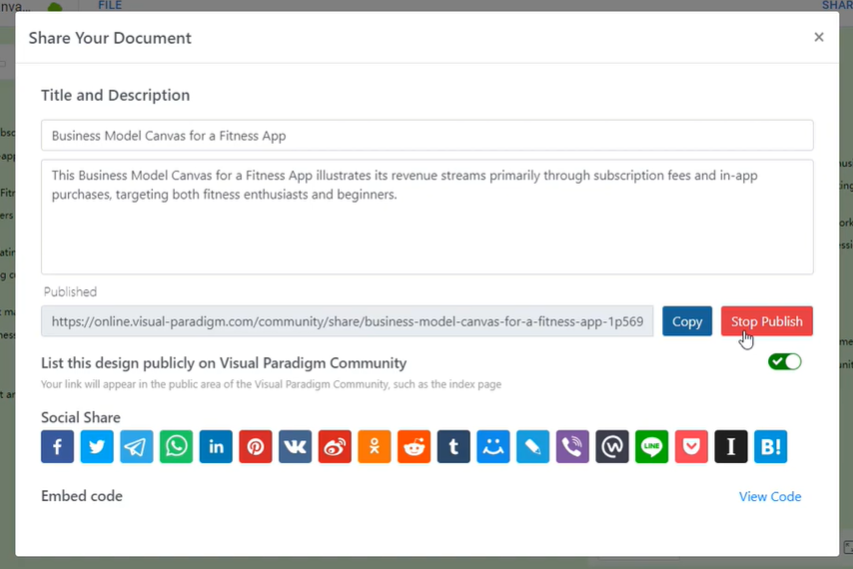Copy the published share link
This screenshot has width=853, height=569.
coord(686,321)
